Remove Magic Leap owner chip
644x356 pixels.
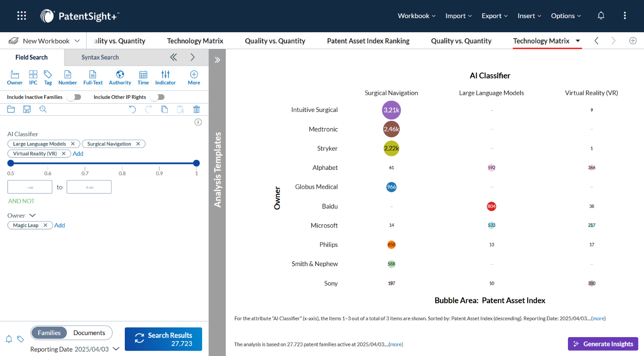point(45,225)
